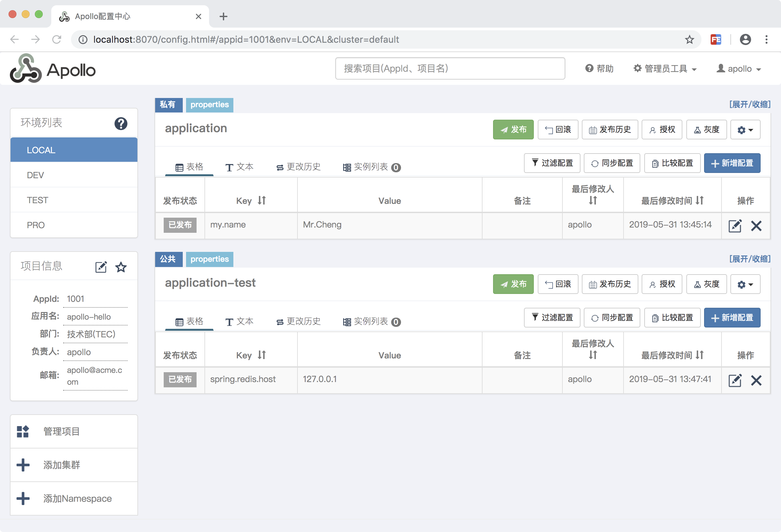Sort application table by 最后修改人
The width and height of the screenshot is (781, 532).
pyautogui.click(x=593, y=200)
